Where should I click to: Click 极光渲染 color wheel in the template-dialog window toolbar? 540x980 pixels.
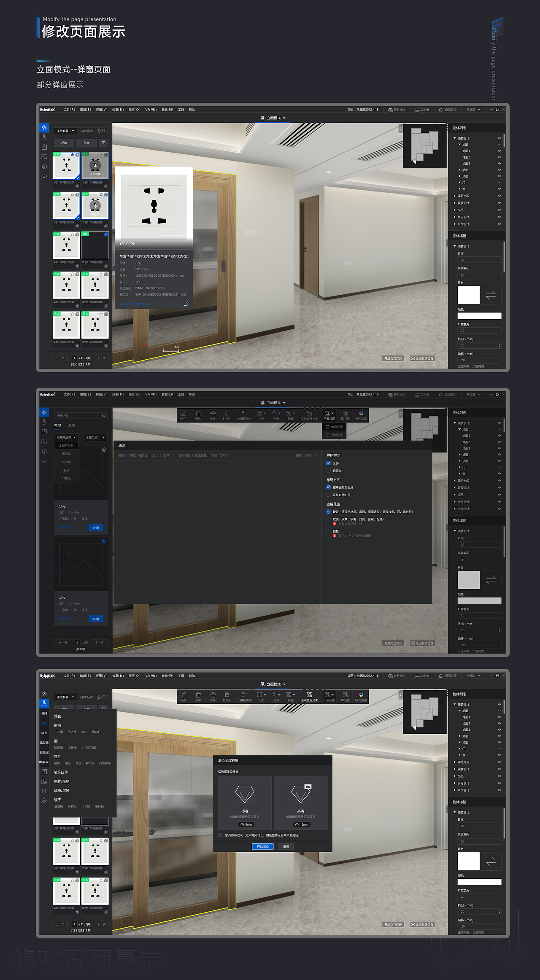pyautogui.click(x=361, y=415)
